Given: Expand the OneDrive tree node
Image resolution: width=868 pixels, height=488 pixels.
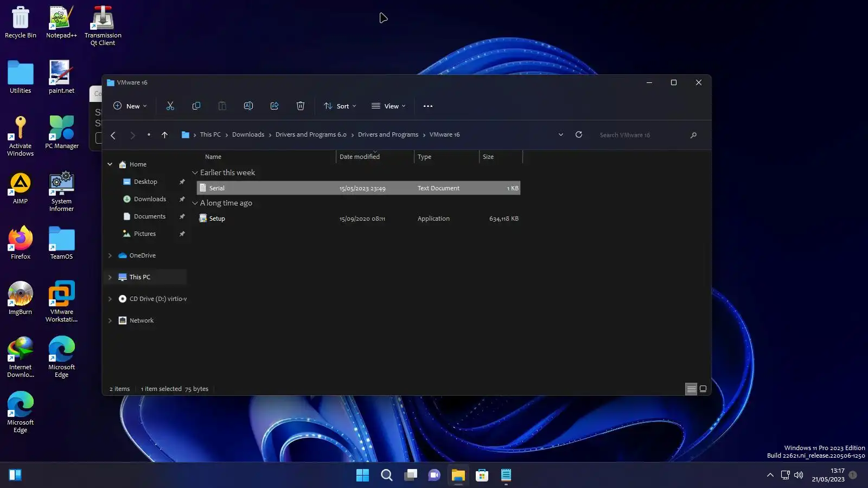Looking at the screenshot, I should [110, 255].
